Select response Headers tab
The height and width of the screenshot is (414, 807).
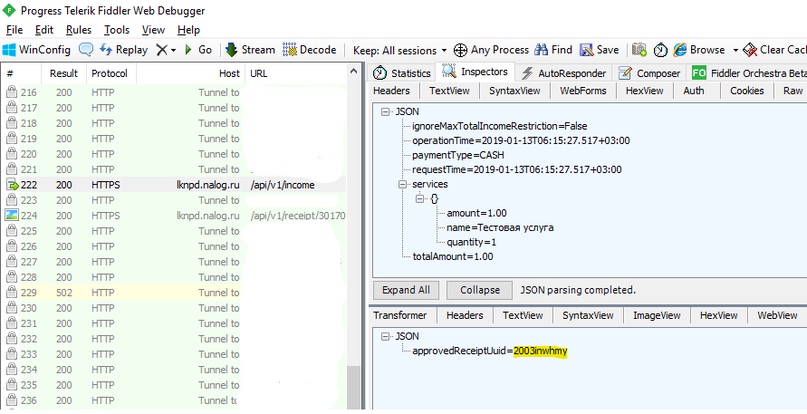coord(464,315)
